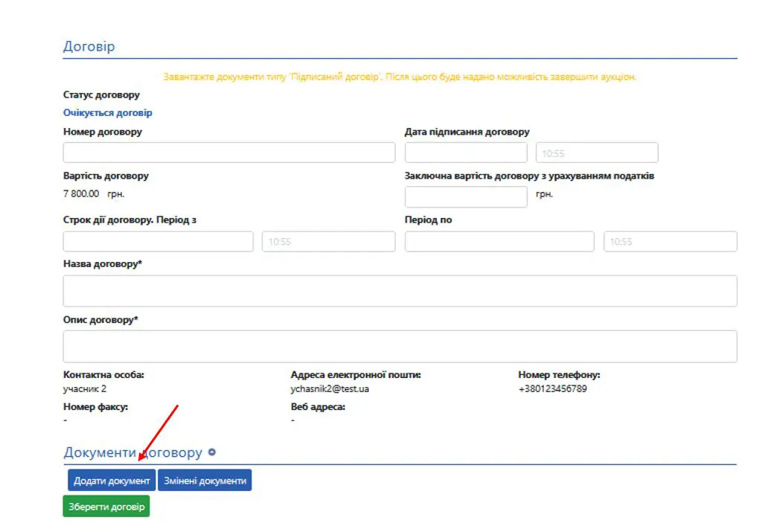Click the Договір section heading

[x=89, y=46]
